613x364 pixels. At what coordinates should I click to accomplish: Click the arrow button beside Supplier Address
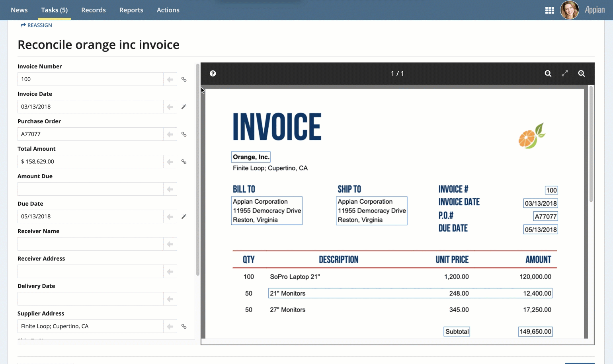[x=170, y=326]
